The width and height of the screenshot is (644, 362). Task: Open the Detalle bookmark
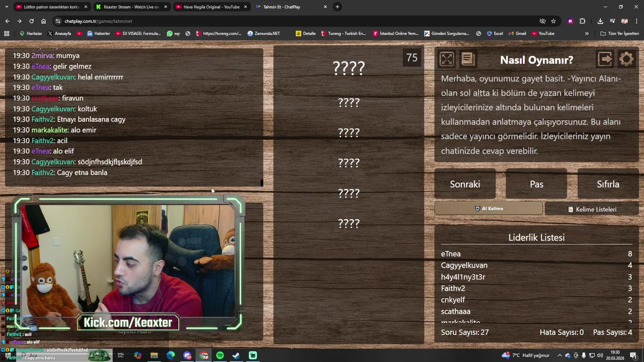tap(306, 34)
